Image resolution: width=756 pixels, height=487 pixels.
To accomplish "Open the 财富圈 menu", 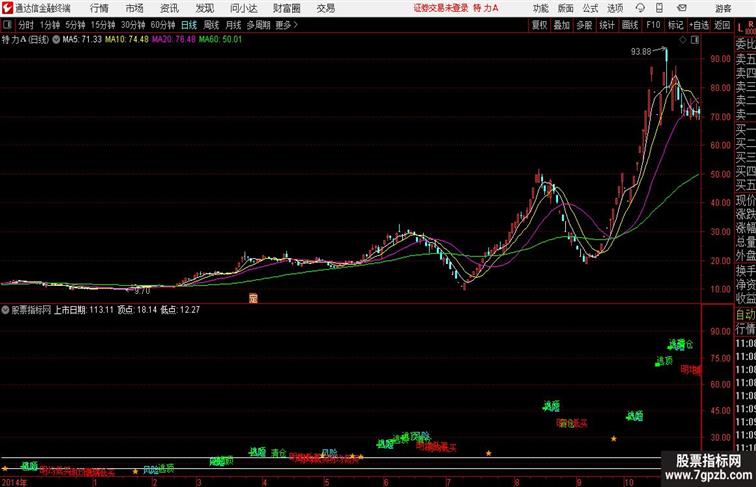I will (286, 8).
